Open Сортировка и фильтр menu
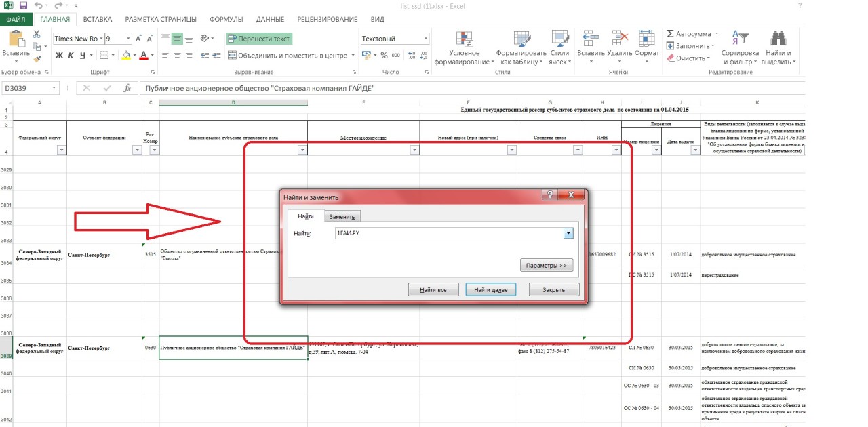The image size is (868, 427). tap(740, 47)
